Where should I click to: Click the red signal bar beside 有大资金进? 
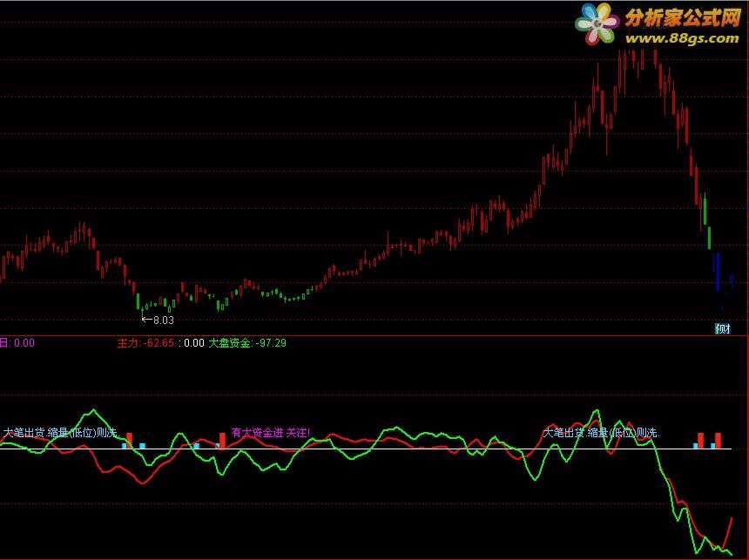[222, 440]
